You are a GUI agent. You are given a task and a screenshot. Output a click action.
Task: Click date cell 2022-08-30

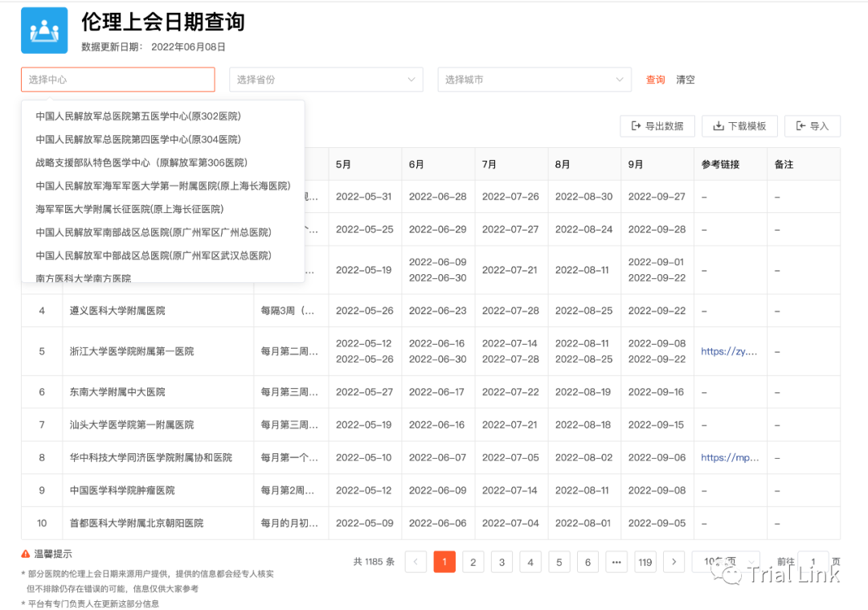(x=583, y=197)
